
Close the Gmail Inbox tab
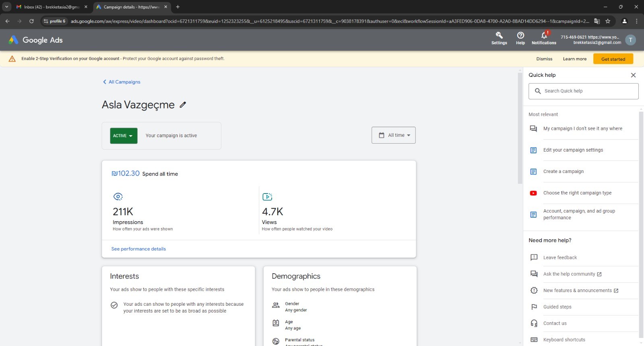[x=86, y=7]
